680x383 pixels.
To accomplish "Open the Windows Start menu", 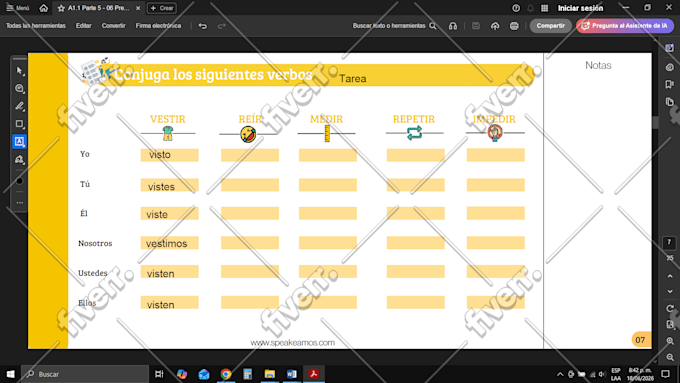I will (x=10, y=374).
